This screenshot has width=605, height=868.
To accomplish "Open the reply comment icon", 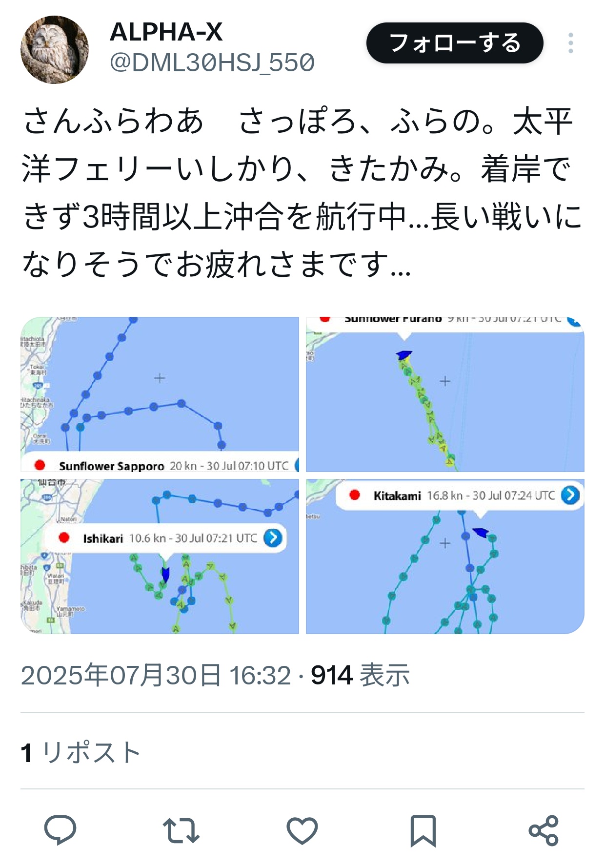I will 60,830.
